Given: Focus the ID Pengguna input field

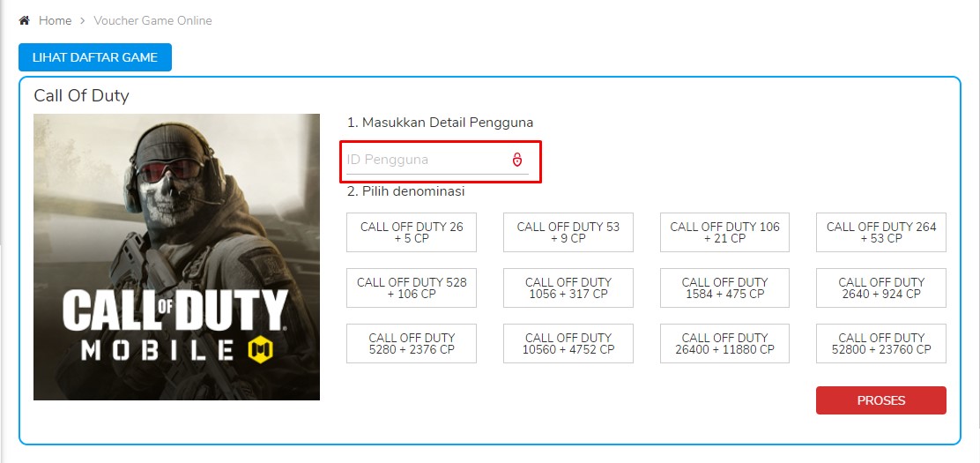Looking at the screenshot, I should click(x=437, y=161).
